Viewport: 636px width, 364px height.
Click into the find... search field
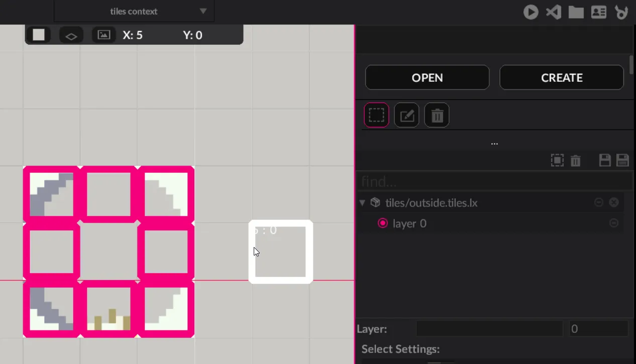coord(492,181)
